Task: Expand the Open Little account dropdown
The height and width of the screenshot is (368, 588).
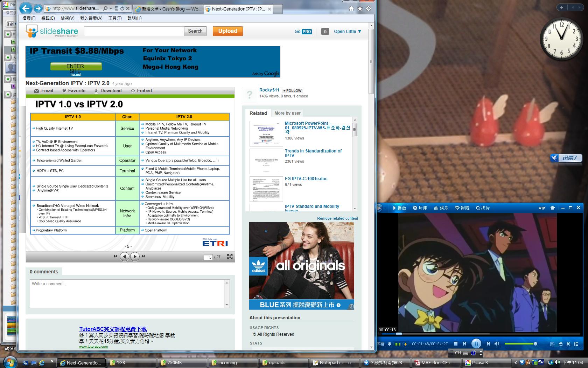Action: coord(348,32)
